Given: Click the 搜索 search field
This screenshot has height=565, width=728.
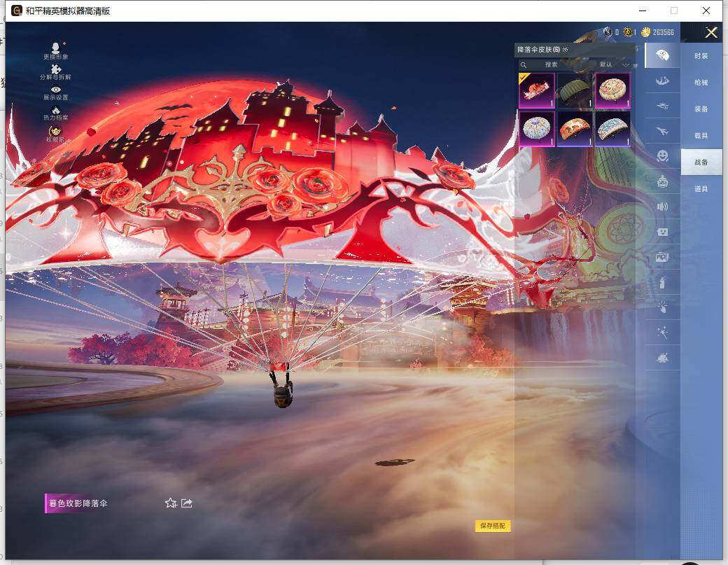Looking at the screenshot, I should [x=552, y=64].
